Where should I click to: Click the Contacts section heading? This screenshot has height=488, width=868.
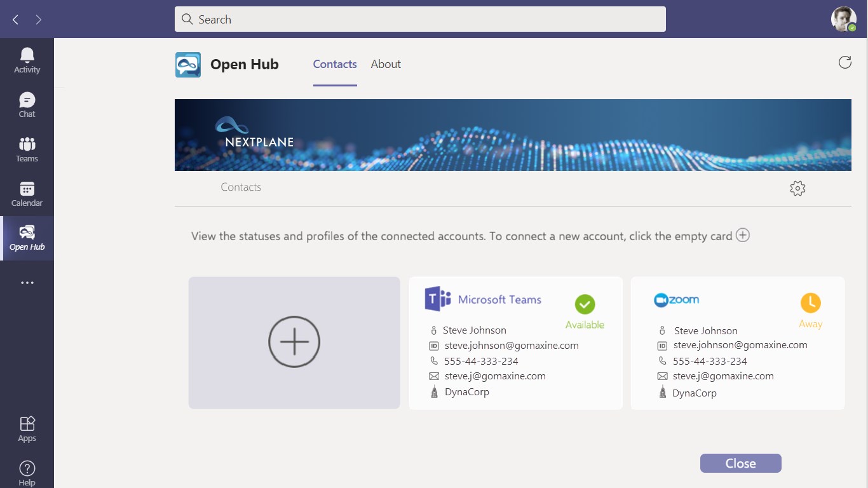coord(241,187)
